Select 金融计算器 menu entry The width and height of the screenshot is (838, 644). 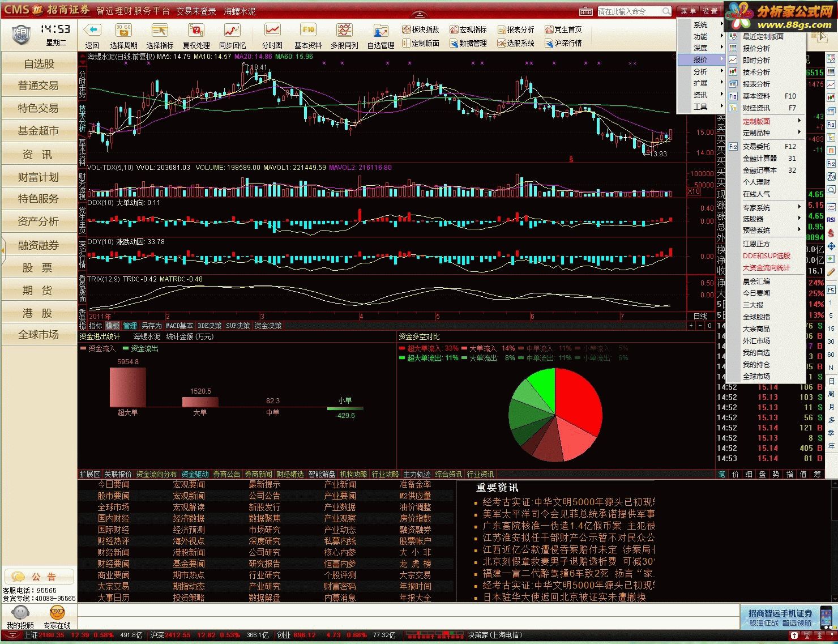coord(766,158)
